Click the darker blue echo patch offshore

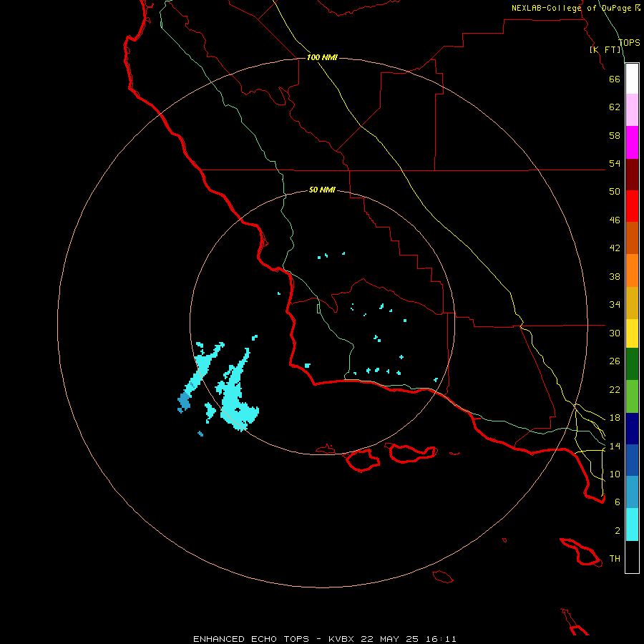point(184,401)
